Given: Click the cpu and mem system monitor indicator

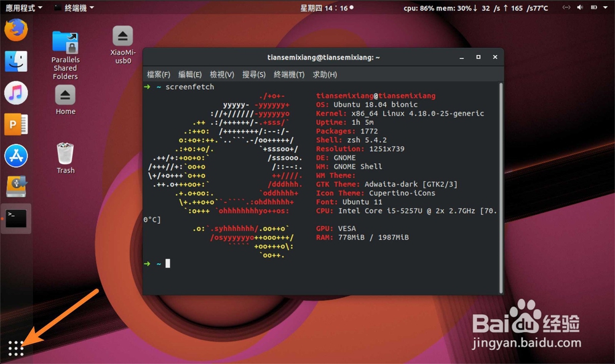Looking at the screenshot, I should (x=475, y=8).
